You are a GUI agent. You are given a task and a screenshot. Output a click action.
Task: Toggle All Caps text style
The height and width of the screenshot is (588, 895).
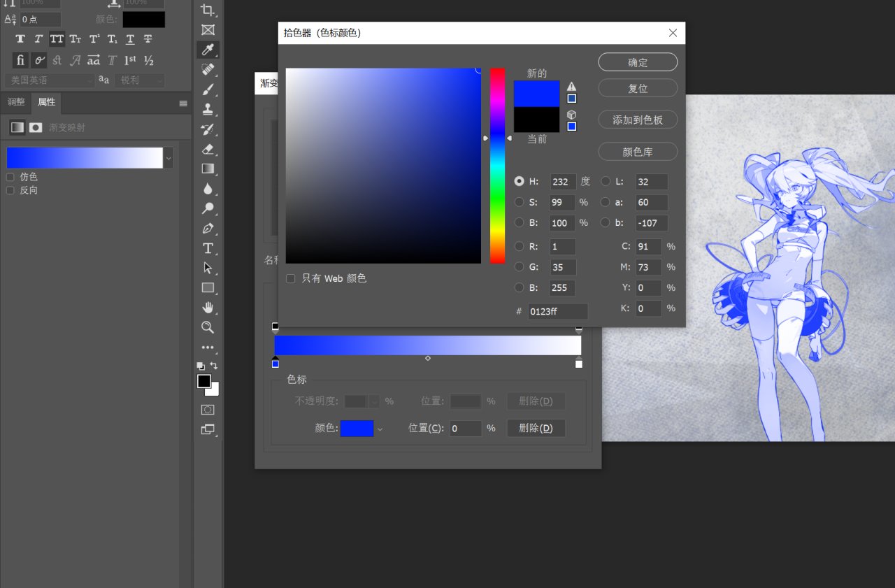tap(57, 39)
